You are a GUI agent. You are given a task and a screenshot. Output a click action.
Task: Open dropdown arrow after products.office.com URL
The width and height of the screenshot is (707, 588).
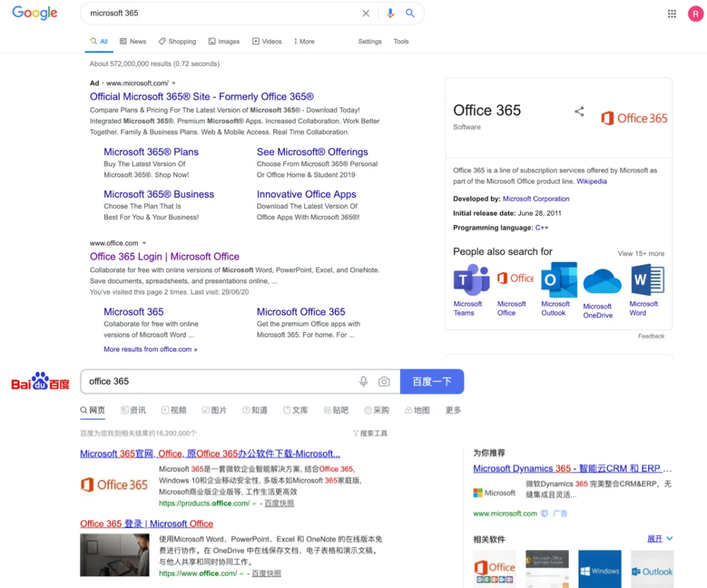(x=254, y=504)
